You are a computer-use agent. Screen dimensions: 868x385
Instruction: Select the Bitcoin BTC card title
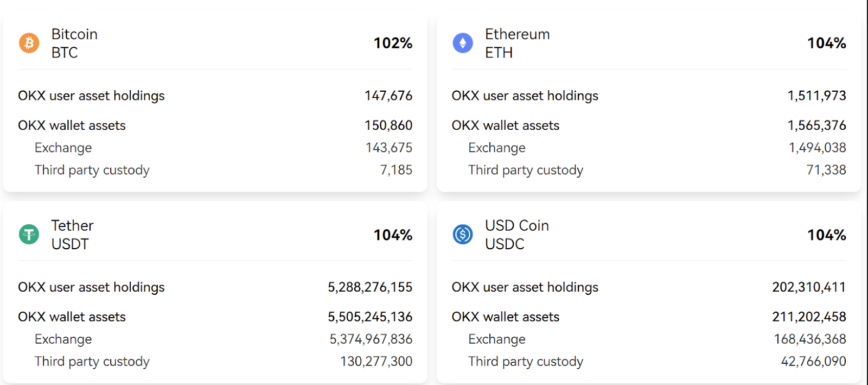point(74,43)
